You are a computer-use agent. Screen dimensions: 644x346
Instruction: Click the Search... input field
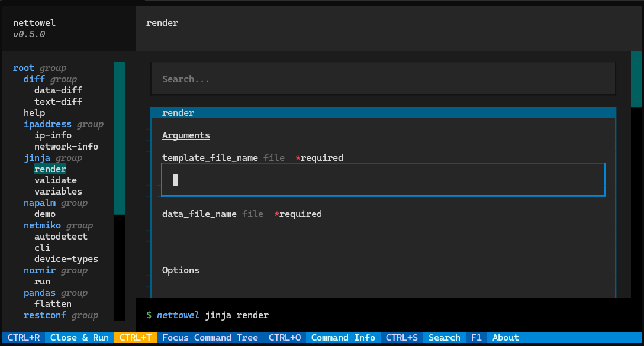(x=383, y=79)
